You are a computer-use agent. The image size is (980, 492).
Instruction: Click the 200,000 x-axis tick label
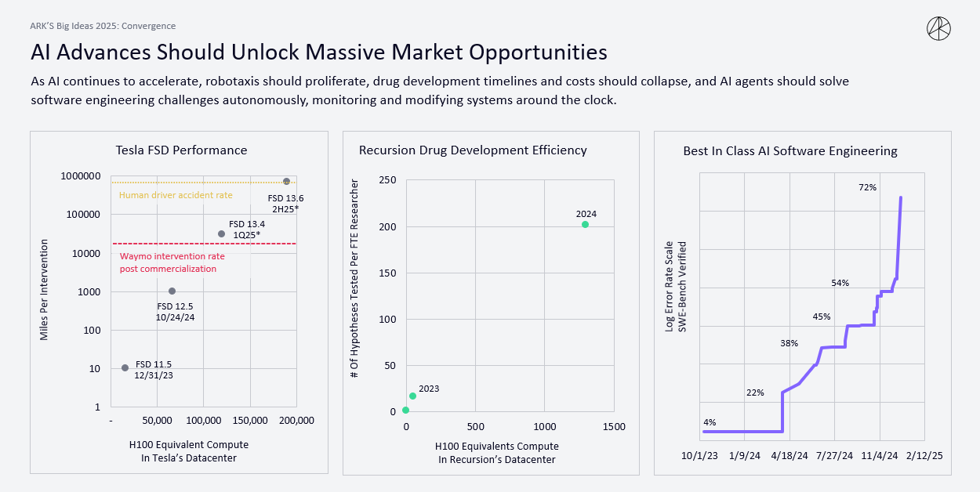tap(296, 421)
